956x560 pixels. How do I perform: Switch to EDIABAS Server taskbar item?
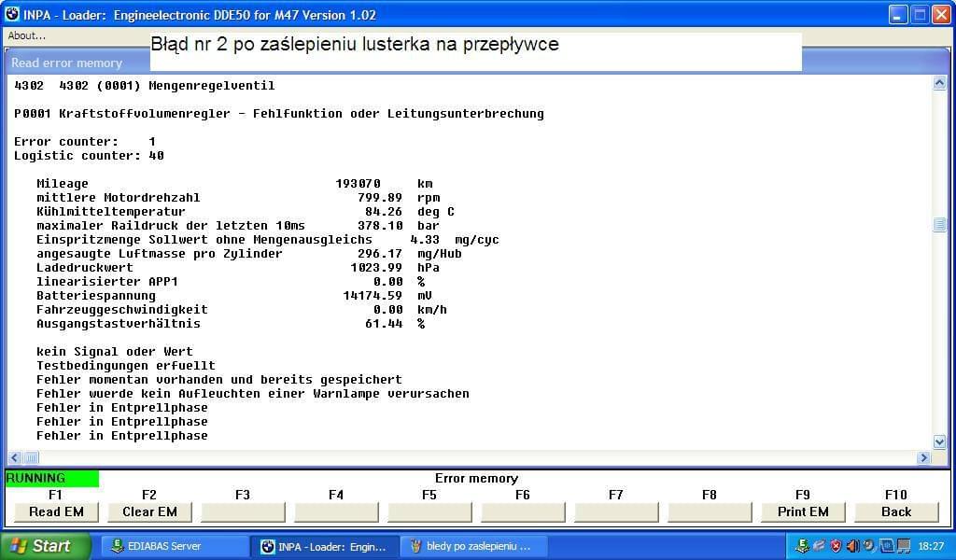173,547
